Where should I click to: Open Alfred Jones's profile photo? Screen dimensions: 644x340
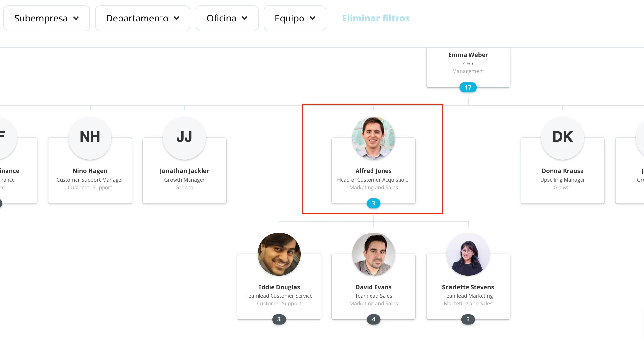pos(373,138)
